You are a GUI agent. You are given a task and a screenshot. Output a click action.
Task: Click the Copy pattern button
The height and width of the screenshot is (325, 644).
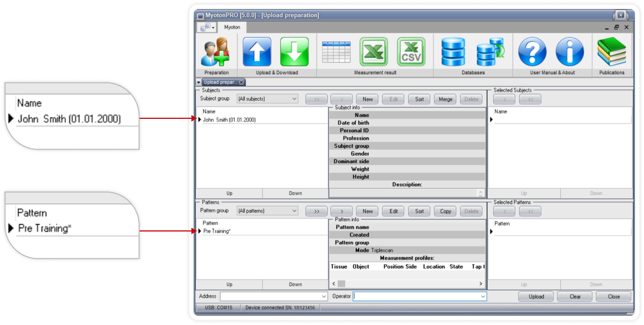coord(445,211)
